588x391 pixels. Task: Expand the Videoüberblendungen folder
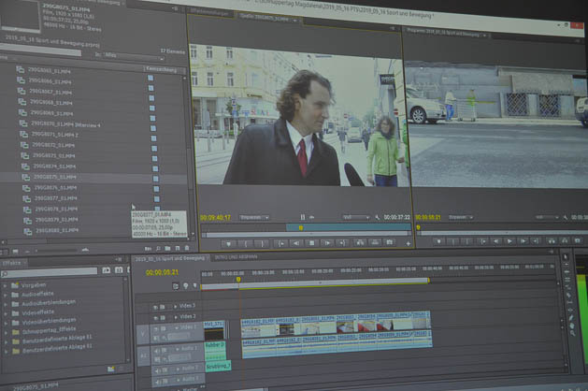tap(6, 323)
